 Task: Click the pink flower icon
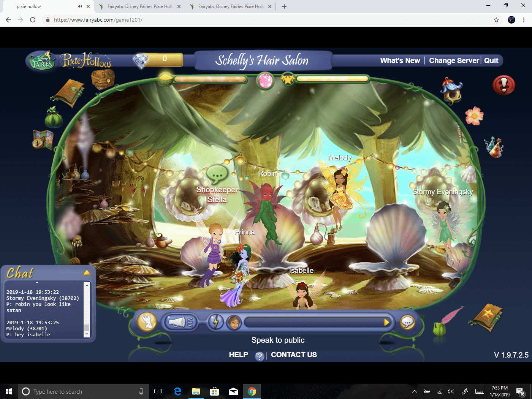[474, 117]
